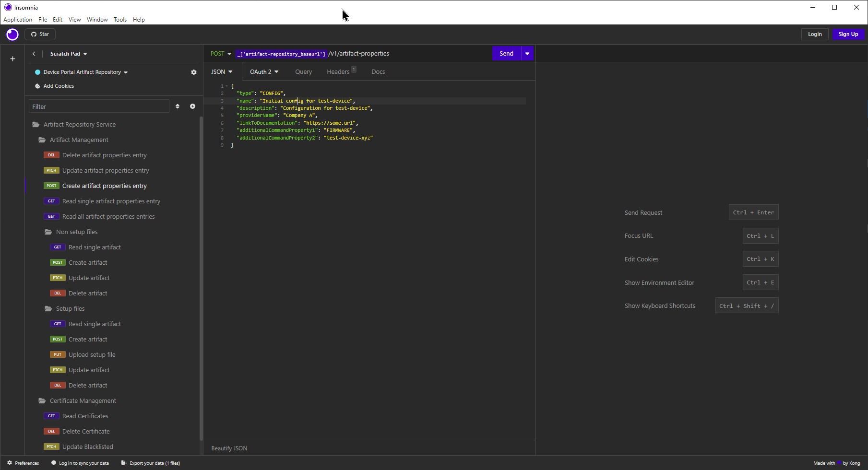Image resolution: width=868 pixels, height=470 pixels.
Task: Open collection settings gear icon
Action: pyautogui.click(x=194, y=72)
